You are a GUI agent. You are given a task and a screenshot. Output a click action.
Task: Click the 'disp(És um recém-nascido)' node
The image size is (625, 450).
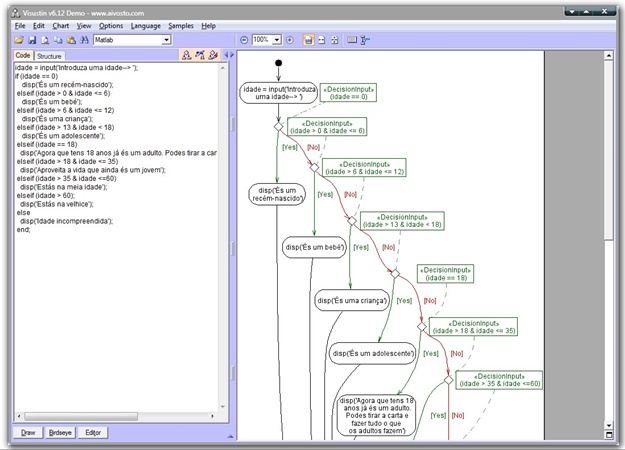(277, 195)
